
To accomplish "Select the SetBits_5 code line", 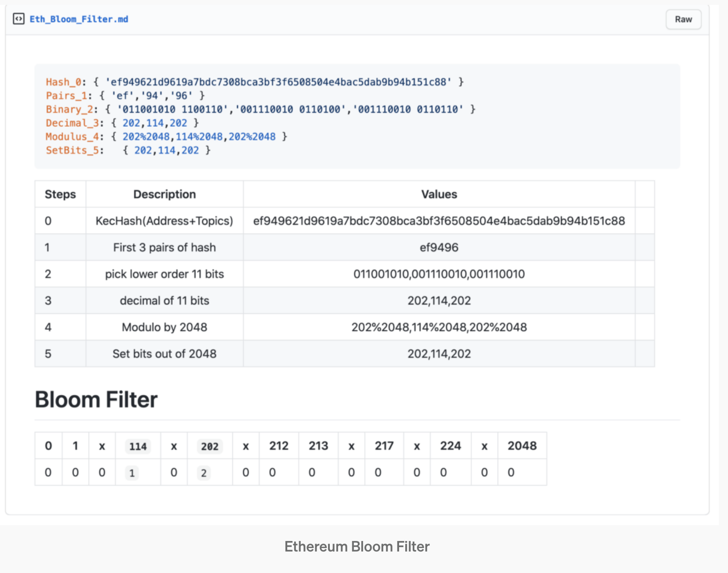I will click(x=128, y=150).
